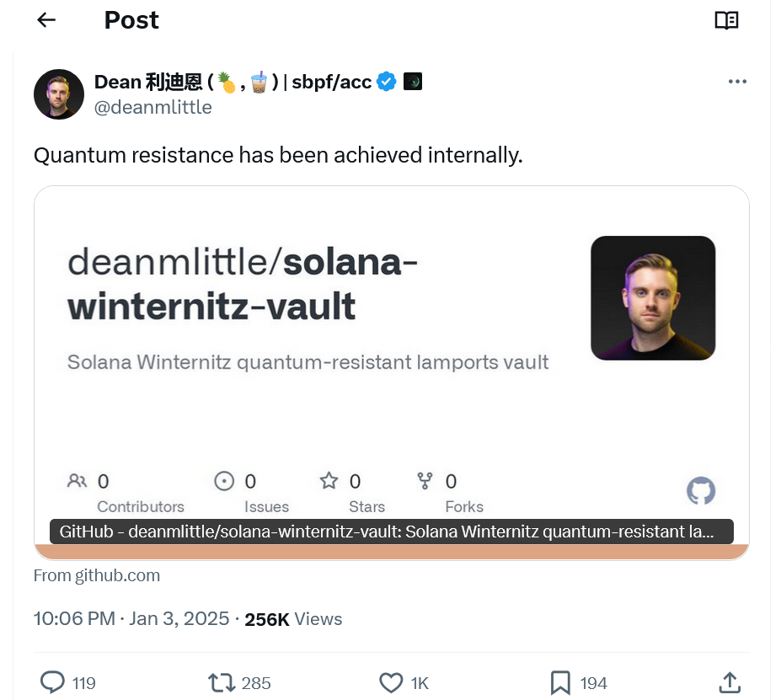Open the reader view book icon
This screenshot has width=781, height=700.
725,19
